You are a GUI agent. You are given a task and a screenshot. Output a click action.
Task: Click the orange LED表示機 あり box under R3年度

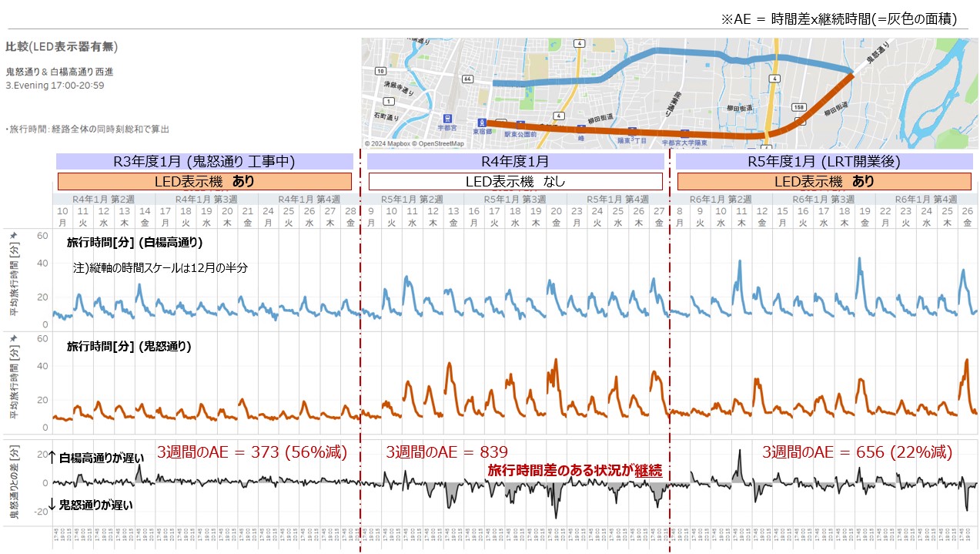coord(205,181)
